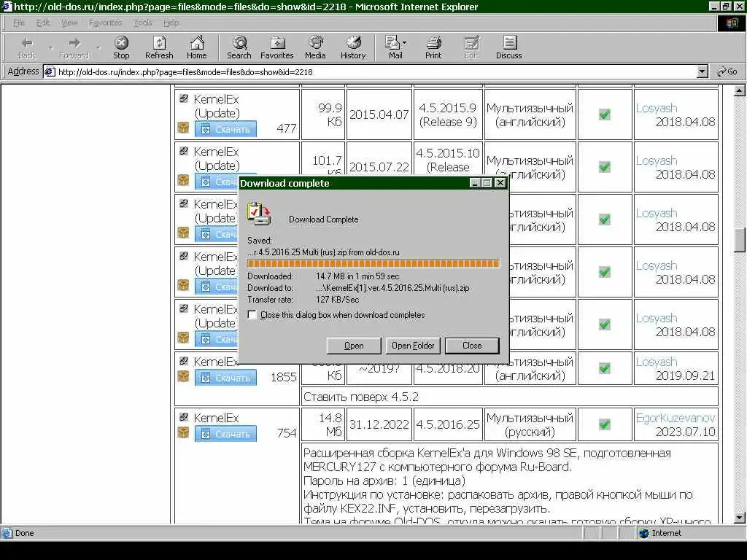Click green checkmark in KernelEx 4.5.2015.9 row

605,114
